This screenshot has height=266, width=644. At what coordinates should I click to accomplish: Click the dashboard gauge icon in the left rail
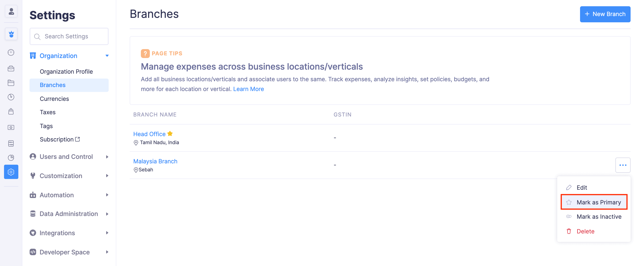[11, 52]
